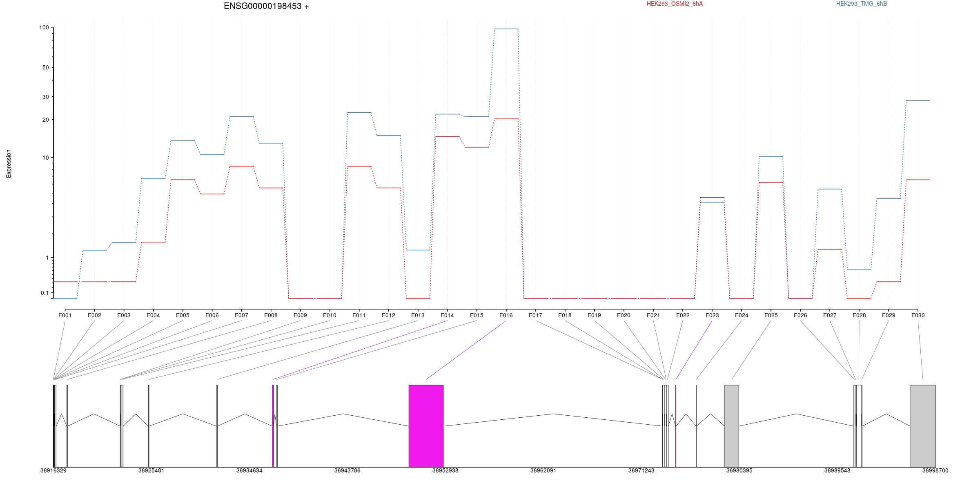Select exon label E022

683,315
